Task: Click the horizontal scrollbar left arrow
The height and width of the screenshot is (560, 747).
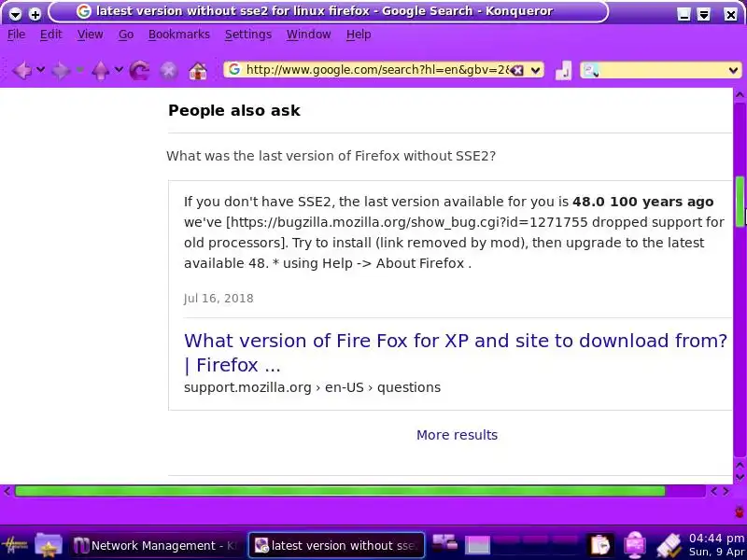Action: (x=7, y=491)
